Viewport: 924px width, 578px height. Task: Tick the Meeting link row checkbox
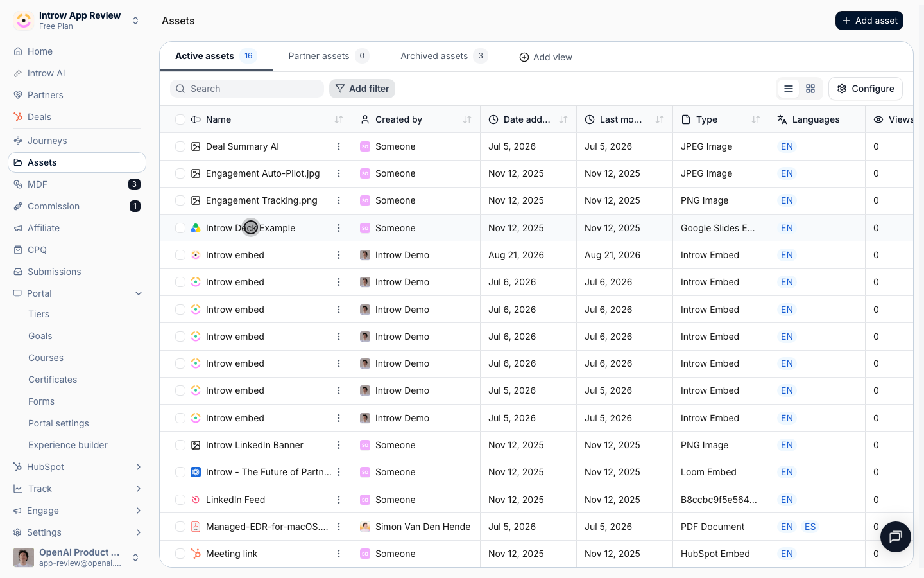pos(180,554)
